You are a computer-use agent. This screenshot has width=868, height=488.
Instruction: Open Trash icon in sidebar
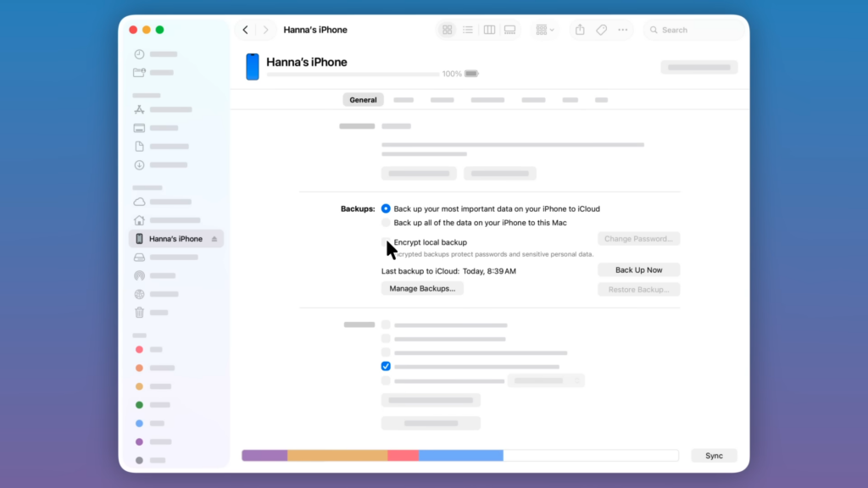[x=140, y=313]
